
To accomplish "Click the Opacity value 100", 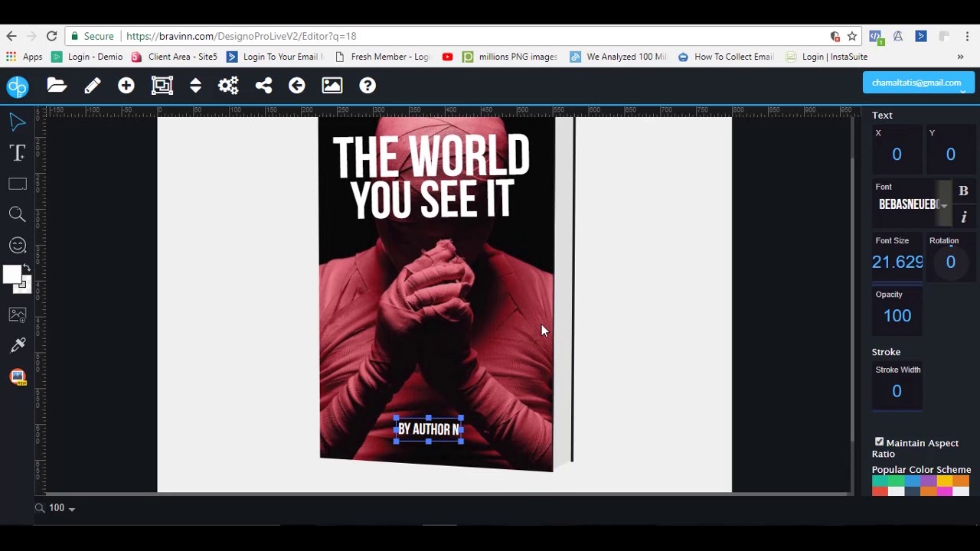I will coord(897,316).
